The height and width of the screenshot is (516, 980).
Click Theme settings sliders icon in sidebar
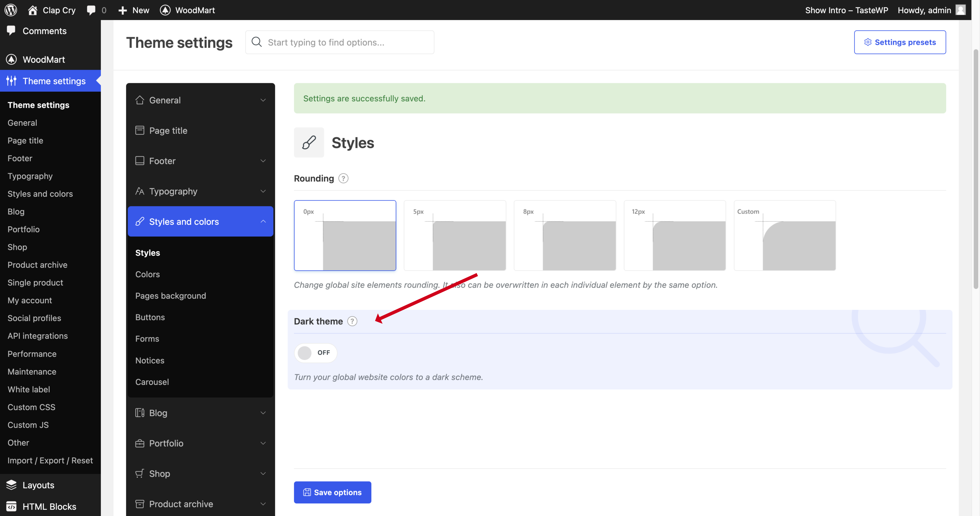(11, 81)
